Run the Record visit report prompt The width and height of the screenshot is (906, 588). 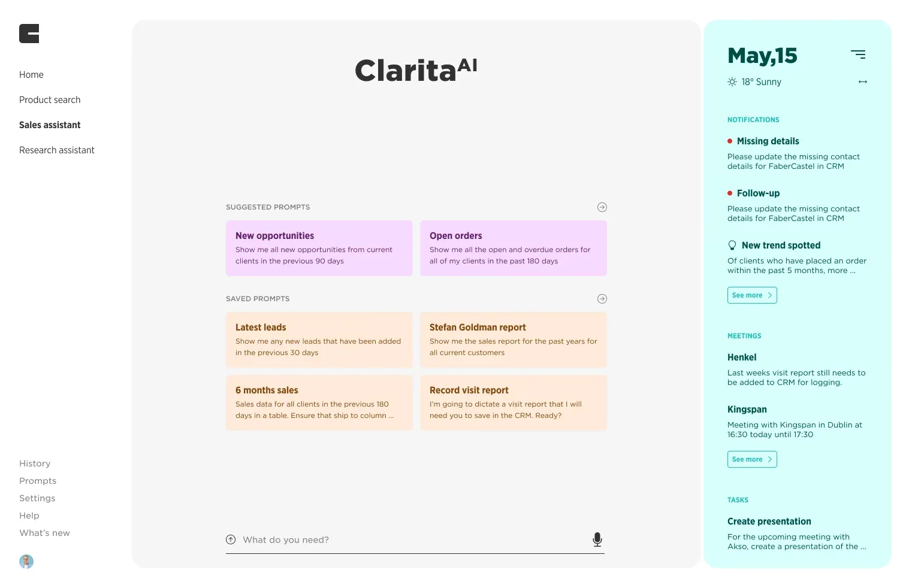tap(514, 402)
